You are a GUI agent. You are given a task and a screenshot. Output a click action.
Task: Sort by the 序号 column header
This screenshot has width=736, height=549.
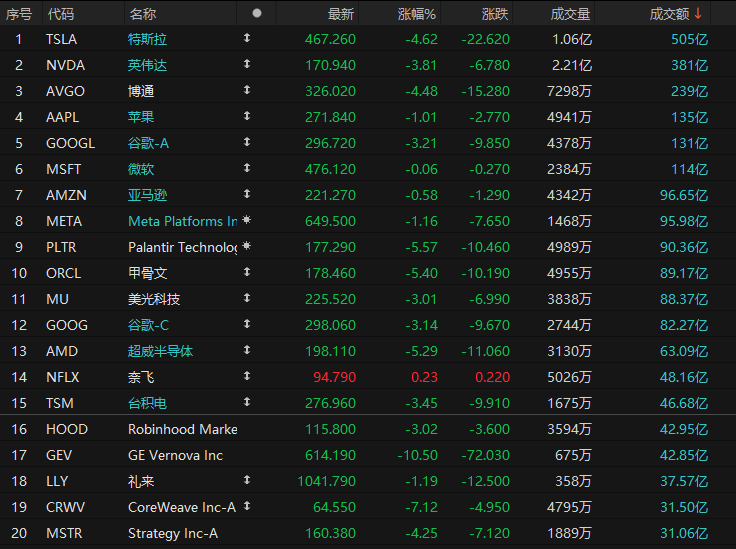[19, 14]
